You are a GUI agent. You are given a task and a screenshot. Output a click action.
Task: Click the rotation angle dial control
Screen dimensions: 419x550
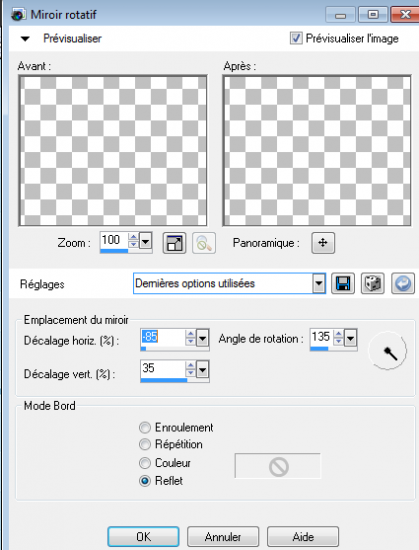coord(387,351)
